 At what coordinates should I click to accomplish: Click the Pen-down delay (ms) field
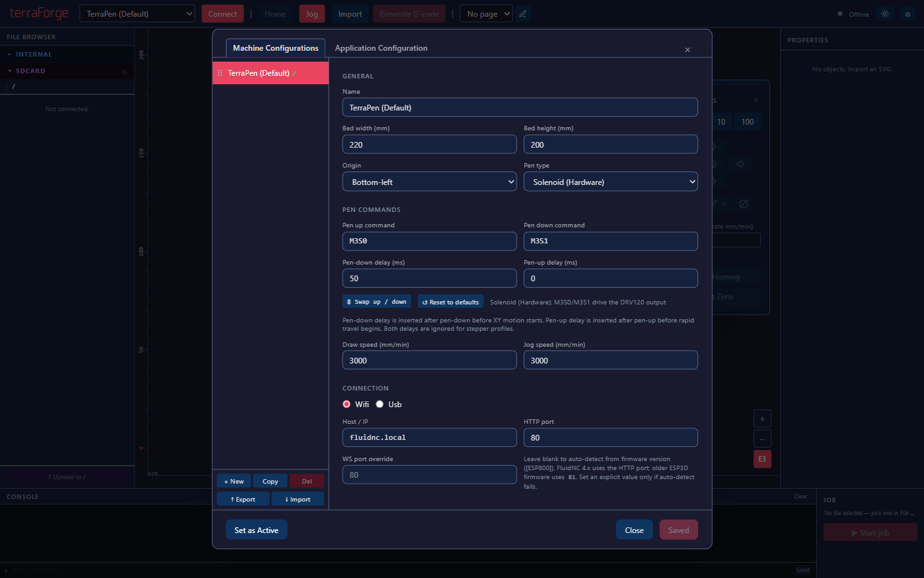[x=429, y=278]
